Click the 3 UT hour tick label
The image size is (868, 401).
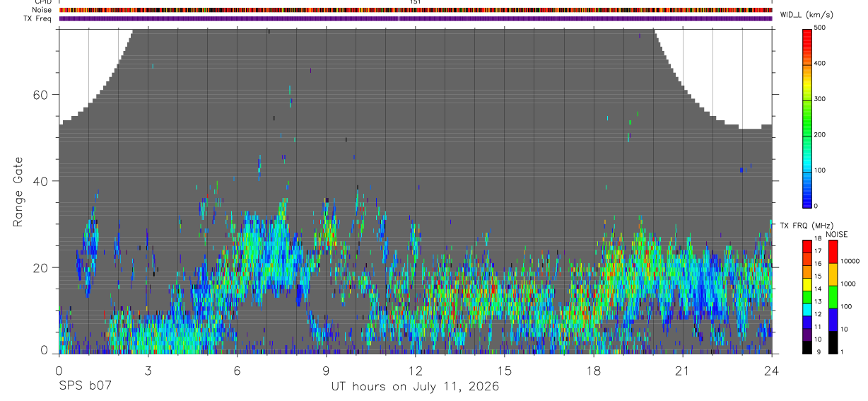[x=148, y=370]
